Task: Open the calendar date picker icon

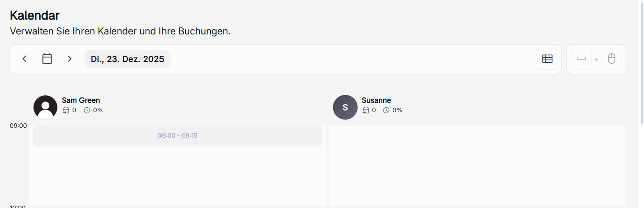Action: (x=47, y=59)
